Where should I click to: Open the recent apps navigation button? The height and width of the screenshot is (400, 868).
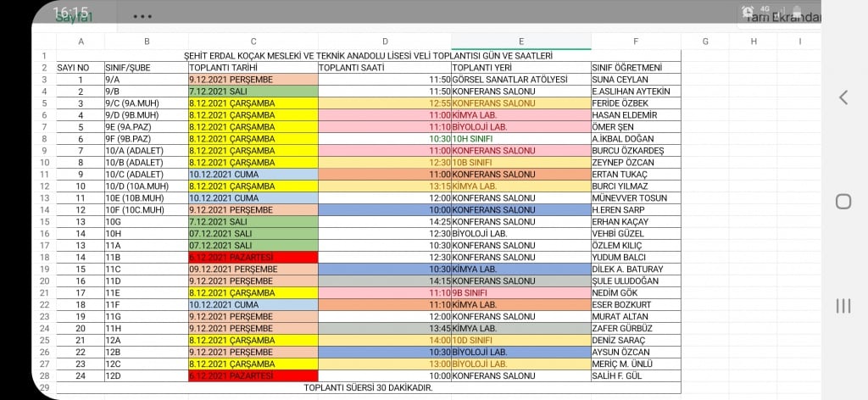pyautogui.click(x=843, y=306)
